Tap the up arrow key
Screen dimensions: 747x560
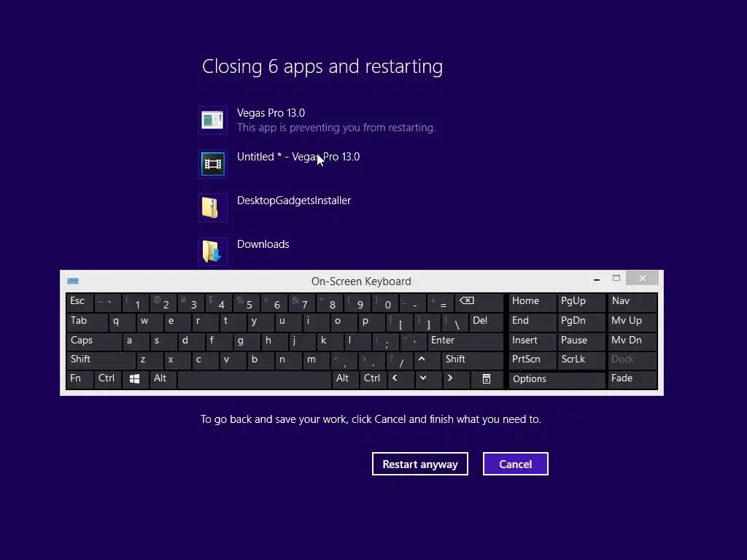coord(427,360)
